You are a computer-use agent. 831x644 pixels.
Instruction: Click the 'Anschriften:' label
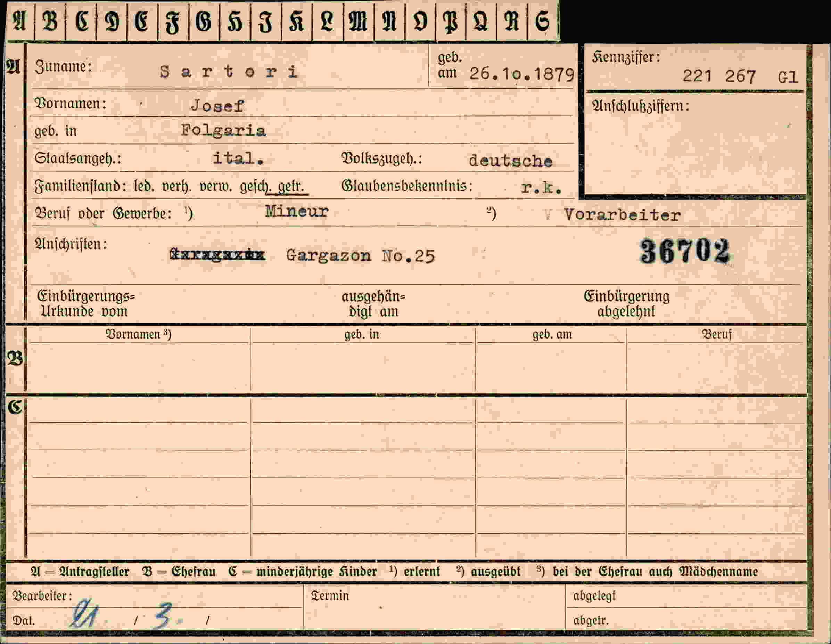(x=71, y=244)
